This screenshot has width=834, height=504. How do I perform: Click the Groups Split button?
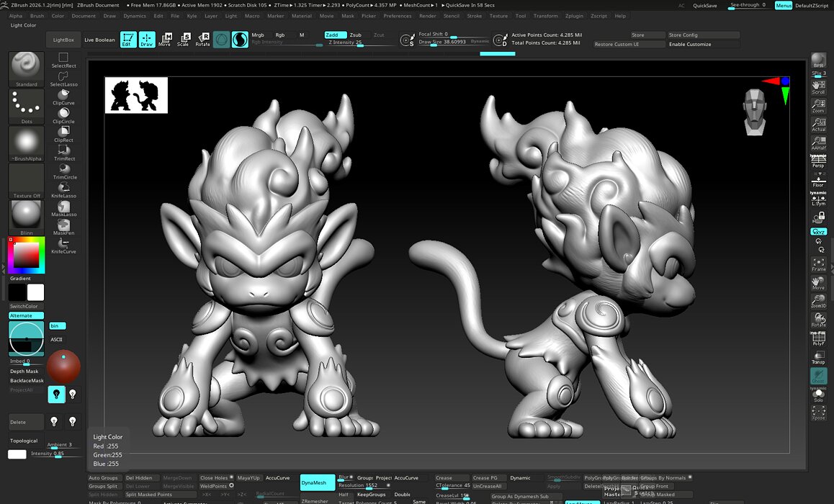pos(104,486)
